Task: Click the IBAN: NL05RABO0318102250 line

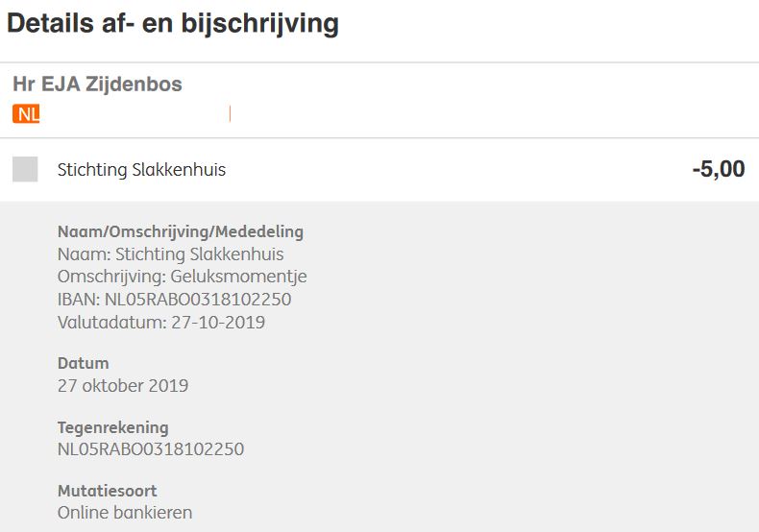Action: point(174,300)
